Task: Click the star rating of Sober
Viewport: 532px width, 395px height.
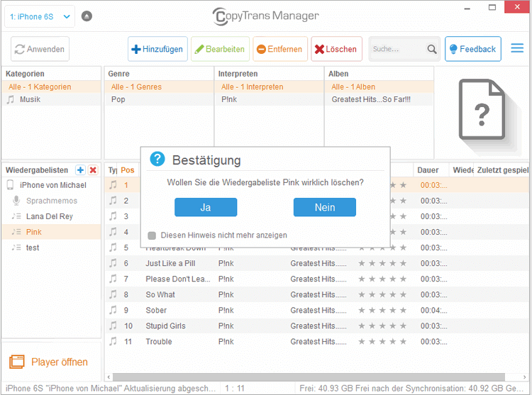Action: (x=382, y=310)
